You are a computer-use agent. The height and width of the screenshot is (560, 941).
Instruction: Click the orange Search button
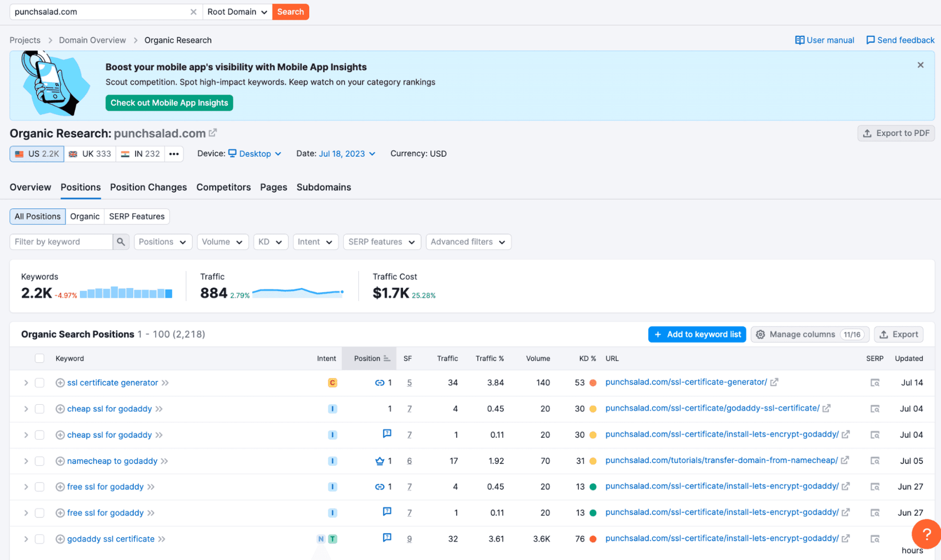tap(291, 12)
